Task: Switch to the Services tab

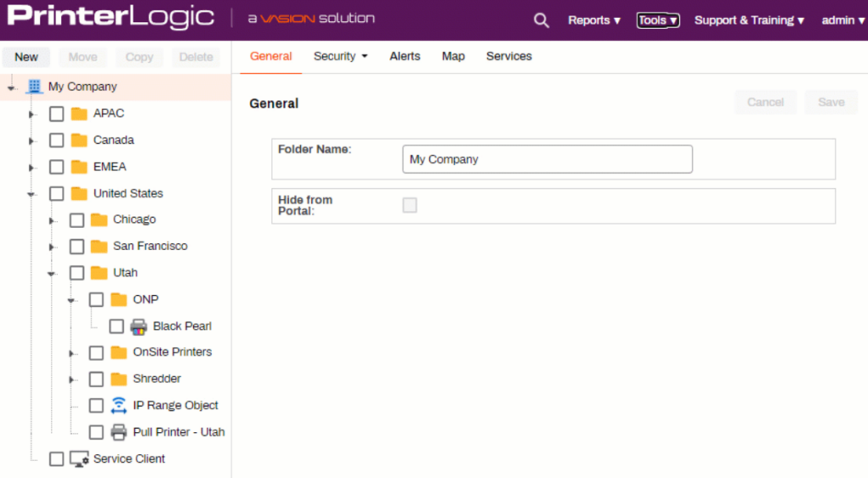Action: (509, 57)
